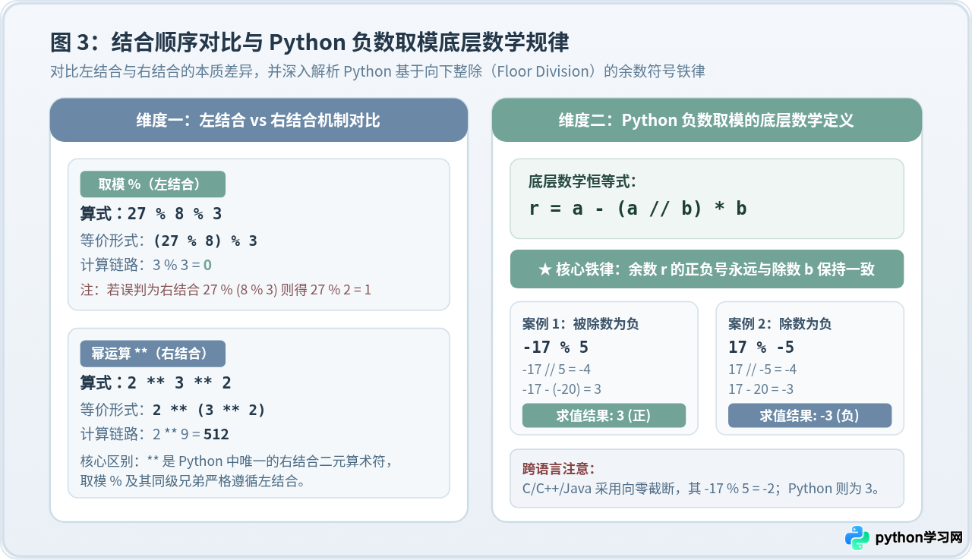The width and height of the screenshot is (972, 560).
Task: Select the line "取模 % 及其同级兄弟严格遵循左结合。"
Action: (192, 480)
